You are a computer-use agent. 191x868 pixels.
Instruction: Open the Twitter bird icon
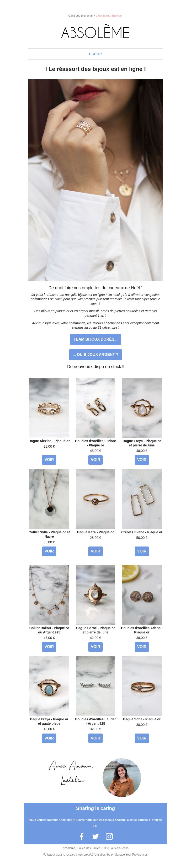click(95, 836)
